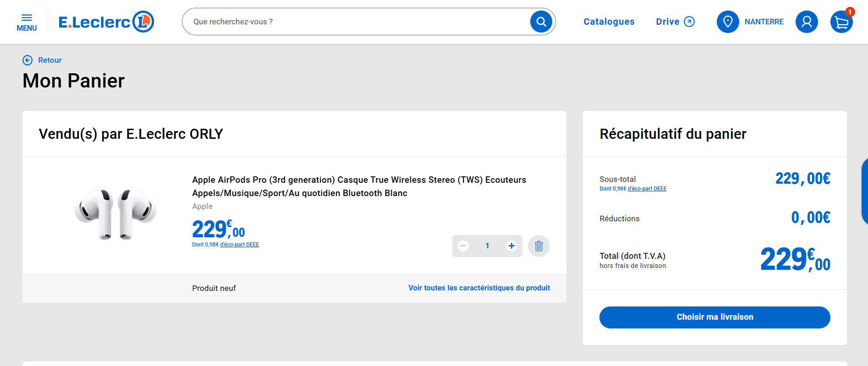Click the magnifying glass search button

[541, 22]
